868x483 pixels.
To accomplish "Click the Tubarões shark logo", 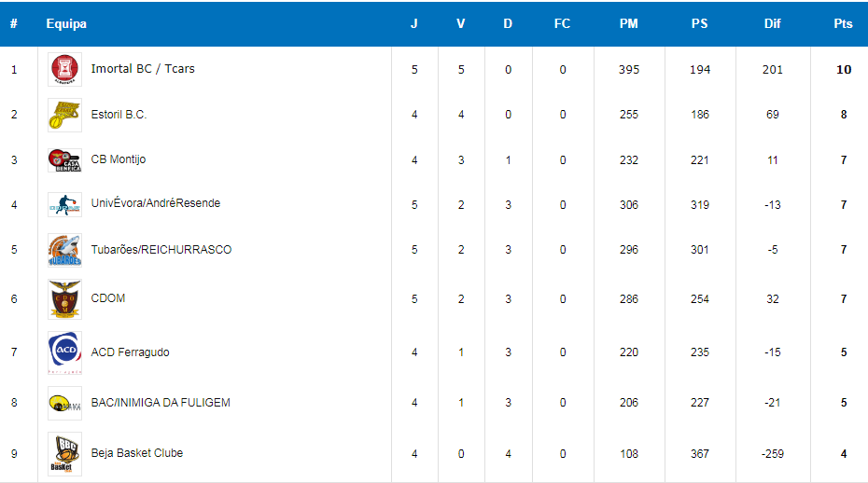I will tap(64, 250).
